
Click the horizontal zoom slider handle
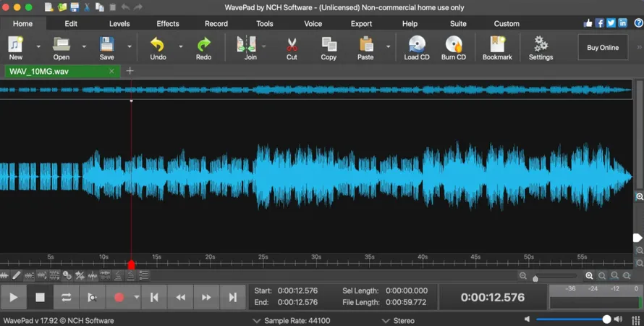point(535,279)
